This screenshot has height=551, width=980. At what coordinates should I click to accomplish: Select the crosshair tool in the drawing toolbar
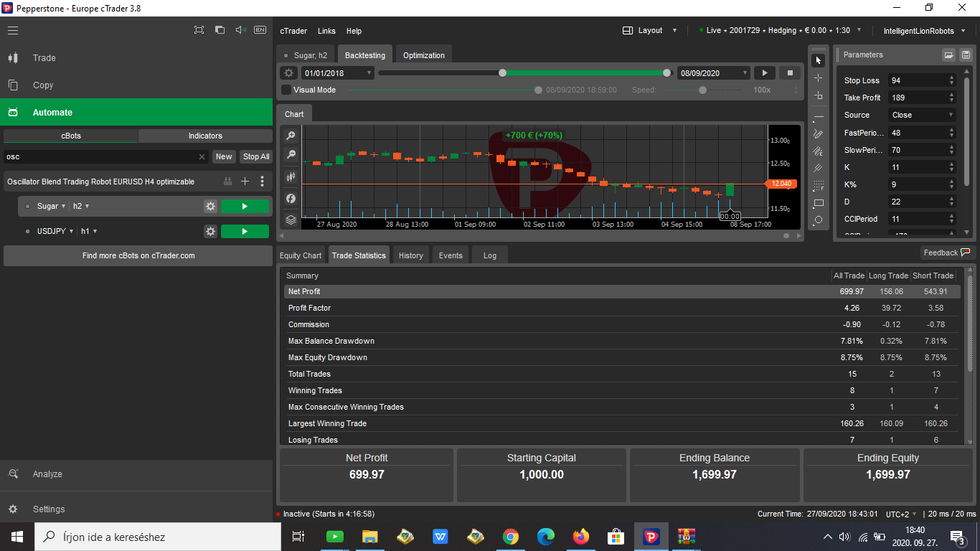point(819,79)
